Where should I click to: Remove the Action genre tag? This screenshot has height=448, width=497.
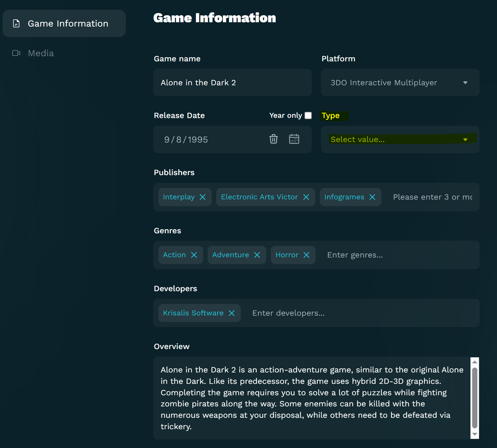pos(194,255)
